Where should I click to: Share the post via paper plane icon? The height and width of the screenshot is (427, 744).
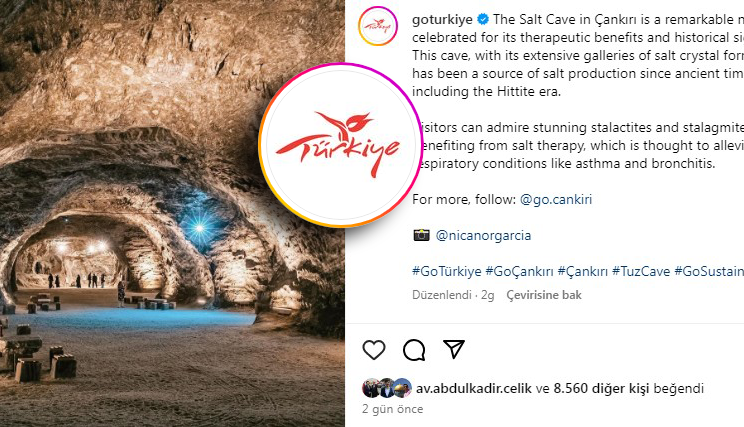[454, 349]
